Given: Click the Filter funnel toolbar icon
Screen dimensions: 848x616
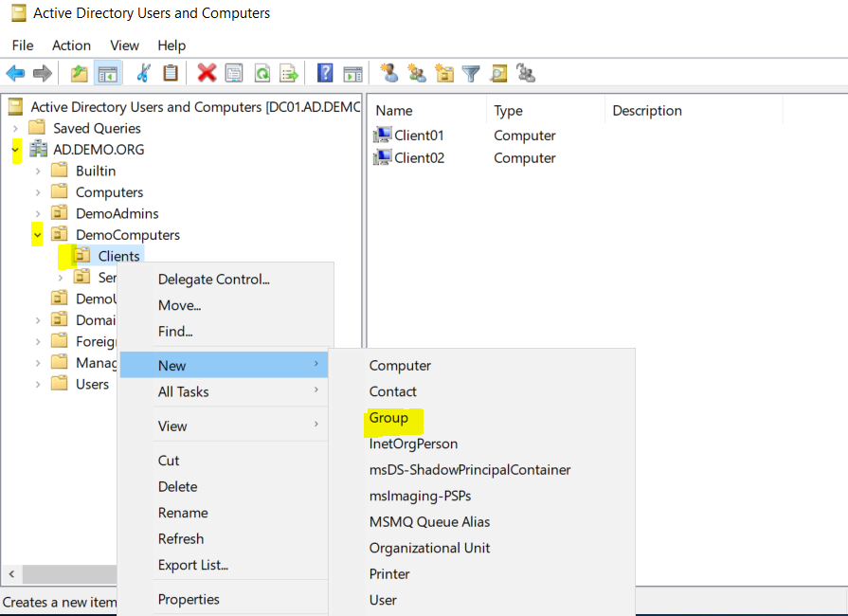Looking at the screenshot, I should pyautogui.click(x=471, y=73).
